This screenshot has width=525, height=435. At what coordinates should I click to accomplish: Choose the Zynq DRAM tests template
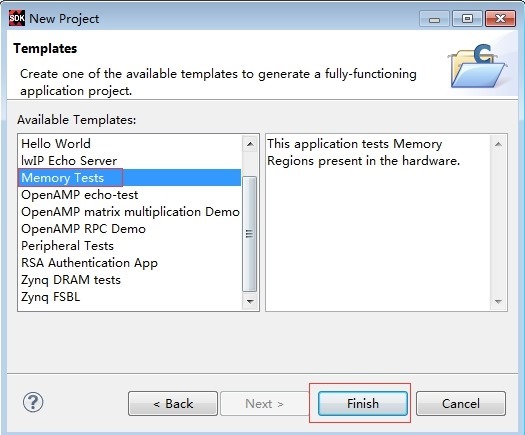pos(130,280)
